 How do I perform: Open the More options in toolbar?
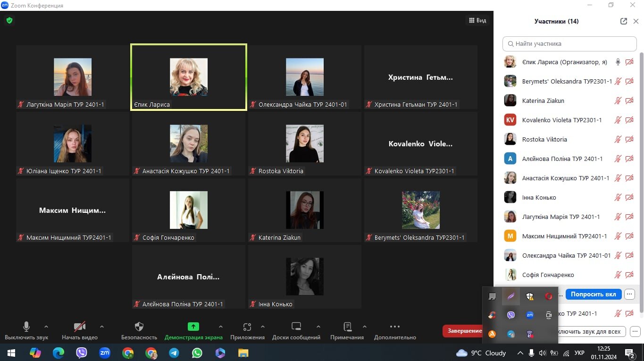[x=394, y=327]
